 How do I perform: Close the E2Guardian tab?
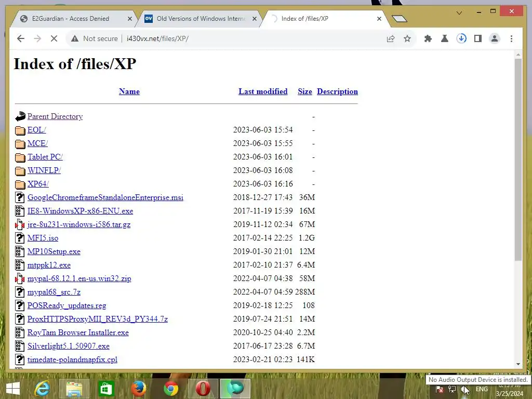coord(129,19)
